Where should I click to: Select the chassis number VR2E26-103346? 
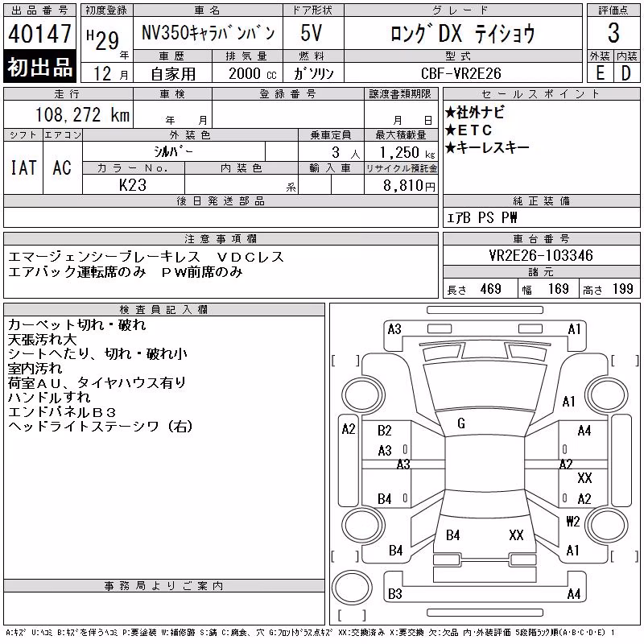pyautogui.click(x=541, y=255)
